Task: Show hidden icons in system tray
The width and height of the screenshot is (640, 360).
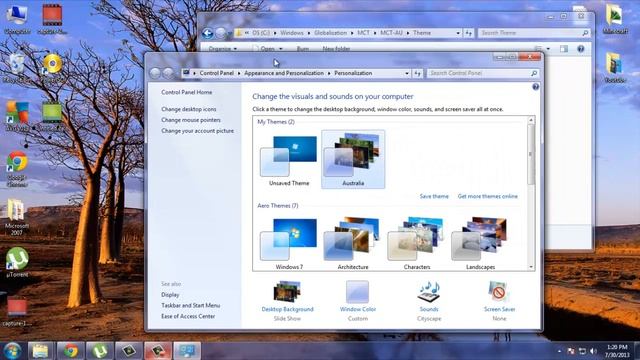Action: [559, 351]
